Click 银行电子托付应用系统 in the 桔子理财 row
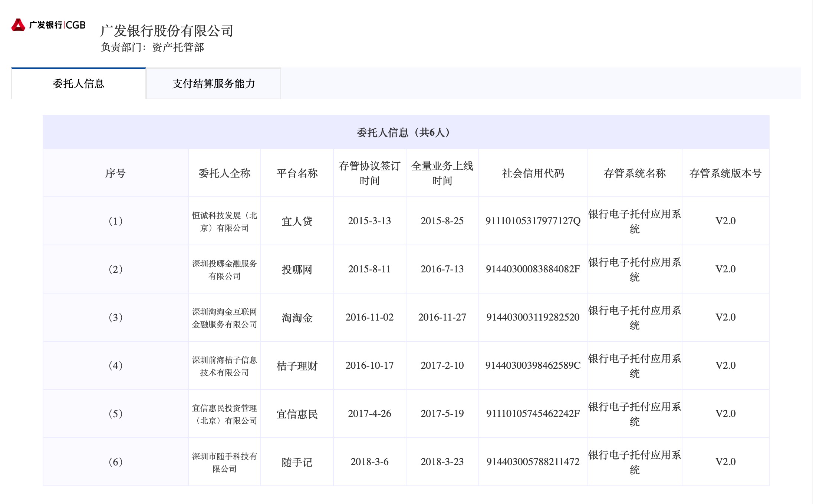813x504 pixels. (x=635, y=366)
